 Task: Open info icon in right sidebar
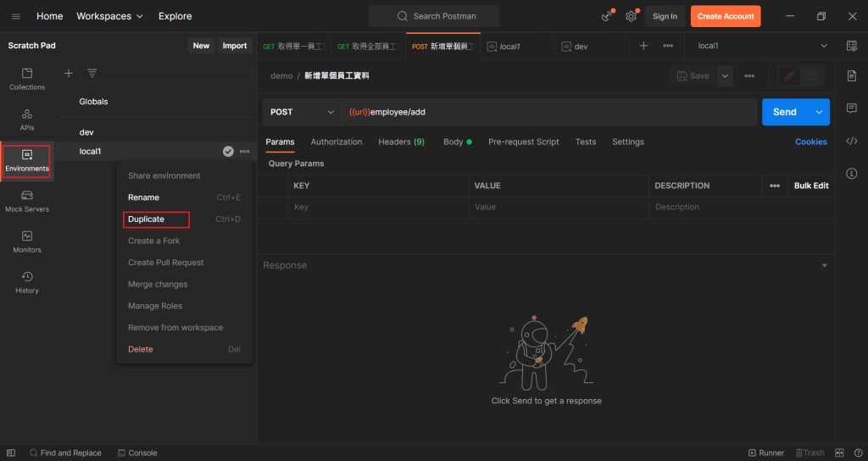(x=852, y=174)
